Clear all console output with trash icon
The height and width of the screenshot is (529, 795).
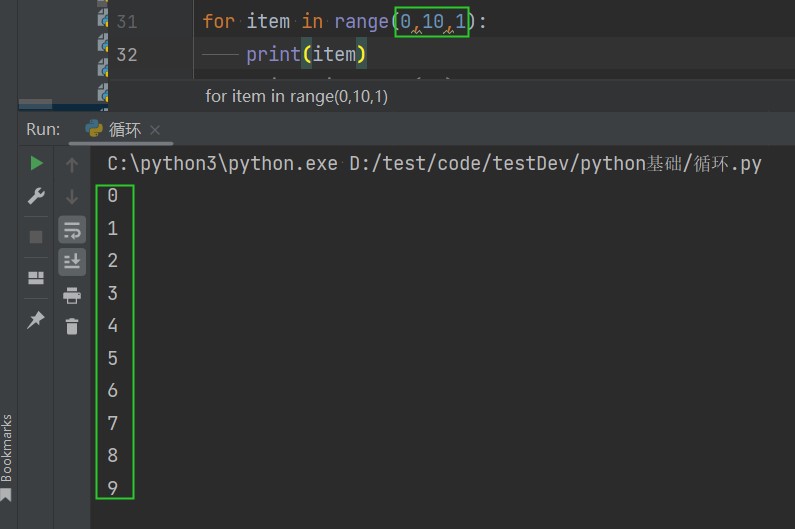72,326
